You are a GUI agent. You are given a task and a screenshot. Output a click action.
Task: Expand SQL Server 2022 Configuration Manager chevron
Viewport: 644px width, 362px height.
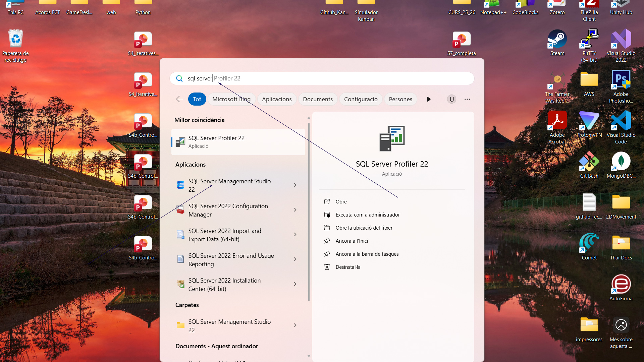point(295,210)
